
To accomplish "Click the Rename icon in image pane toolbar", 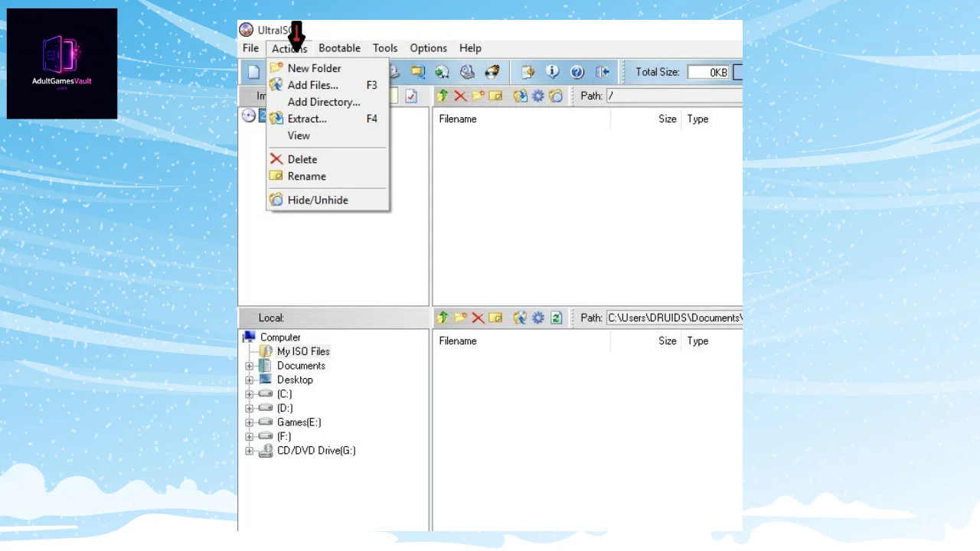I will [x=495, y=96].
